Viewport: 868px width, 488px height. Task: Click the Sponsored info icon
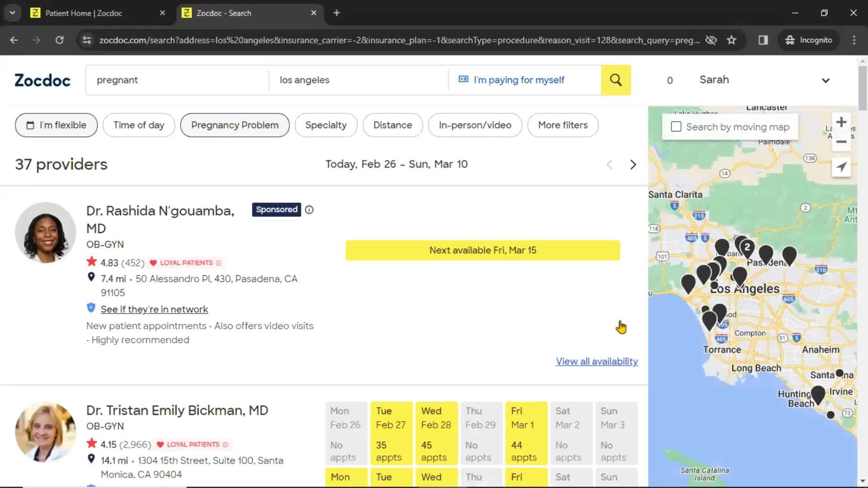coord(309,210)
